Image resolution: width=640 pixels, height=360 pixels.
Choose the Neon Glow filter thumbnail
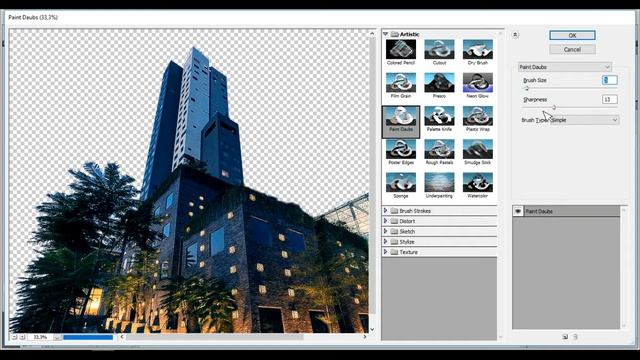coord(478,82)
